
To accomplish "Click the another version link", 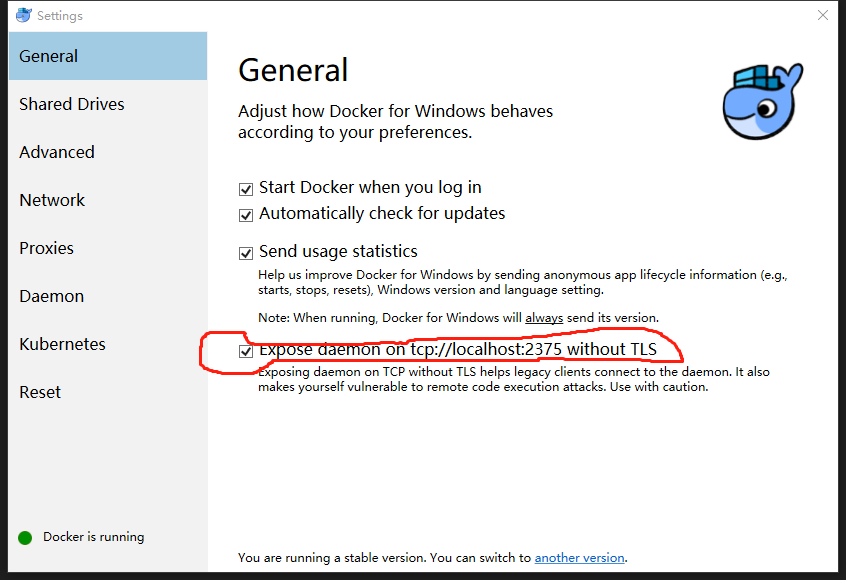I will pos(579,558).
